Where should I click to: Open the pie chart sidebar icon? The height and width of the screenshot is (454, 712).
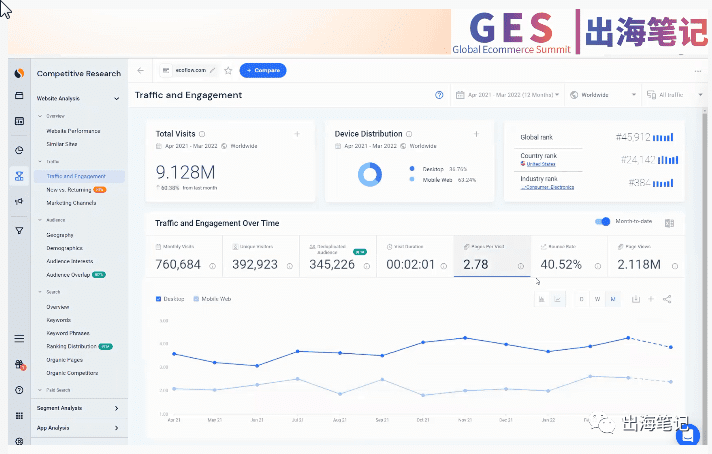tap(19, 150)
